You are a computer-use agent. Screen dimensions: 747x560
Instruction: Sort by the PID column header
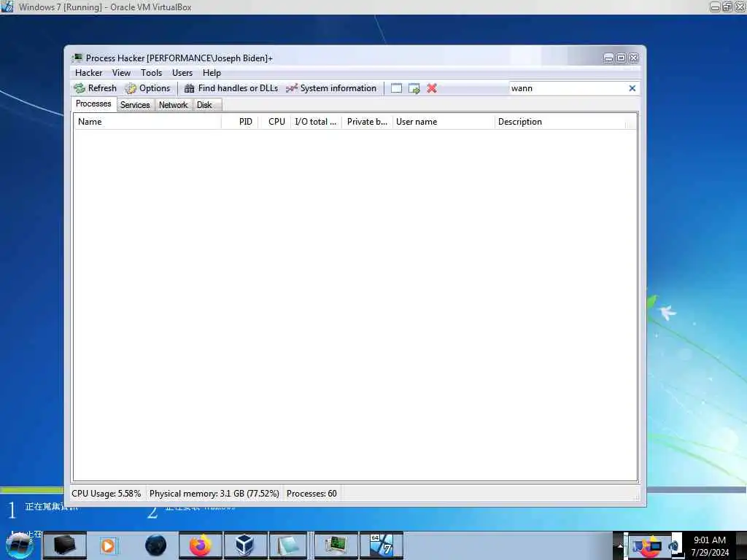coord(240,122)
